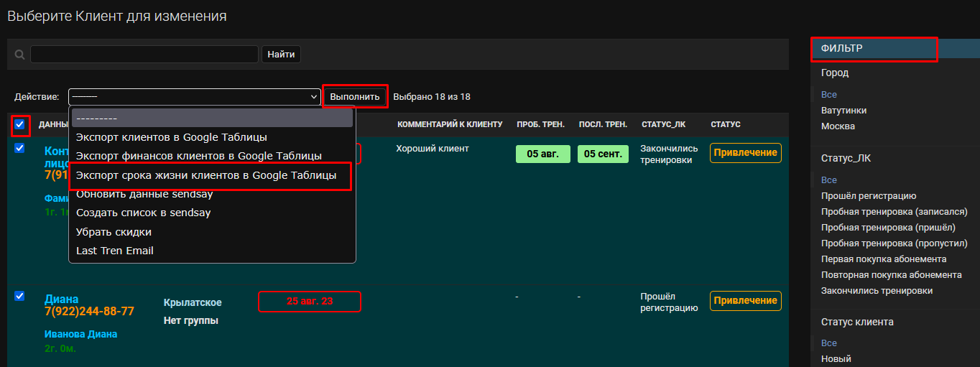Uncheck the checkbox for client Диана
The width and height of the screenshot is (980, 367).
pos(20,296)
